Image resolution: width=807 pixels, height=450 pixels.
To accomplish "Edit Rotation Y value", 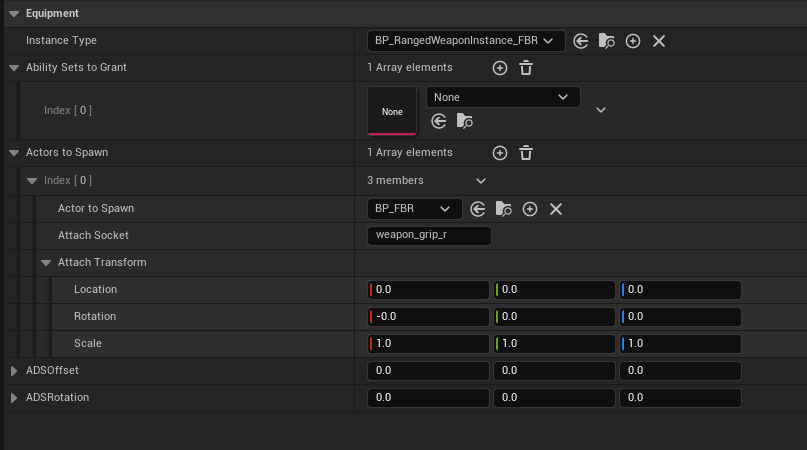I will coord(554,317).
